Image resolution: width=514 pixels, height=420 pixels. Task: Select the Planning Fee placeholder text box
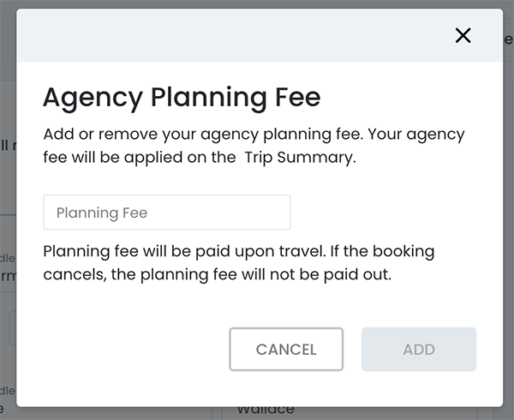(166, 213)
